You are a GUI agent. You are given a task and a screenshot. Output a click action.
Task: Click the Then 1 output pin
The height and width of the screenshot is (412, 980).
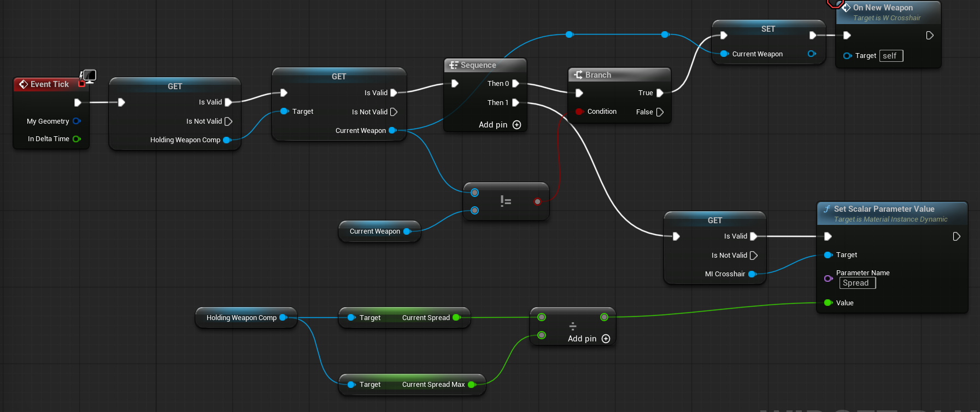(515, 103)
